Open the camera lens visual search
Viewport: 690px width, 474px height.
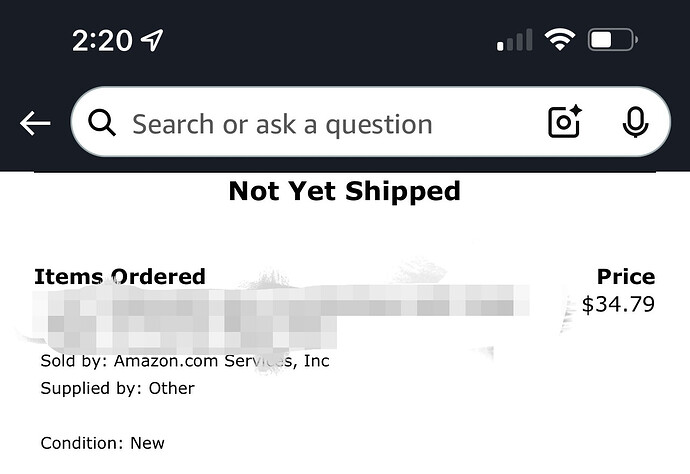click(565, 122)
